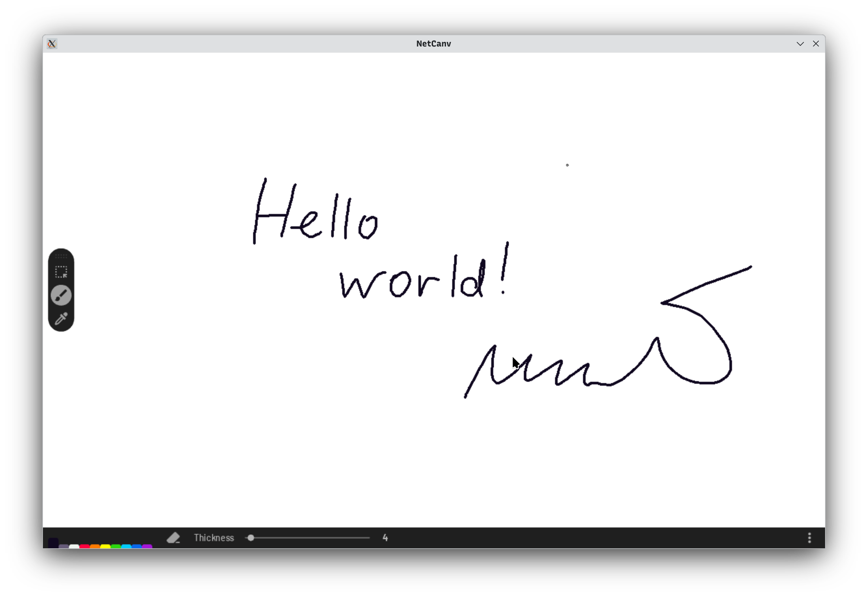The image size is (868, 599).
Task: Open the bottom-right options menu
Action: (809, 538)
